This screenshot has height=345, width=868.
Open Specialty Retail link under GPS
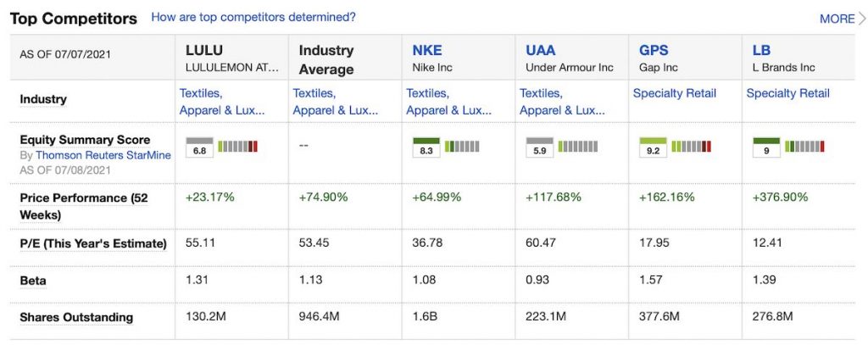click(x=674, y=93)
